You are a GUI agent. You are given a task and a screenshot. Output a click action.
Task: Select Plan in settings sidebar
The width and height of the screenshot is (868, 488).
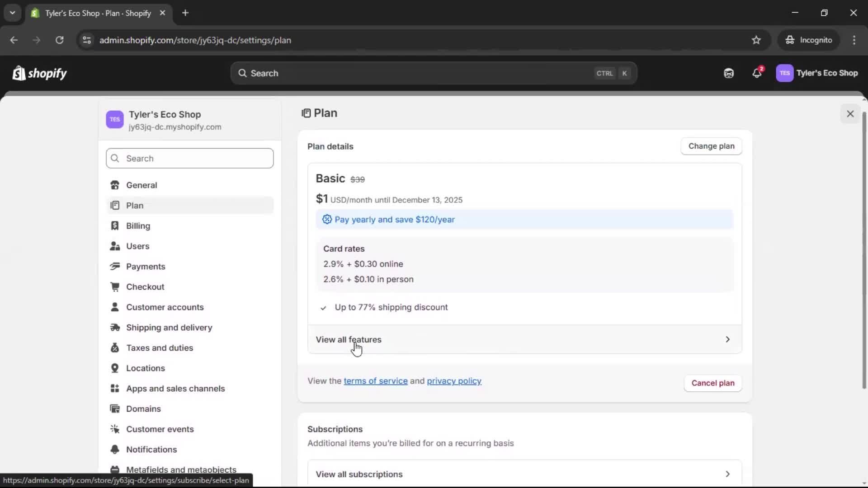[x=190, y=205]
